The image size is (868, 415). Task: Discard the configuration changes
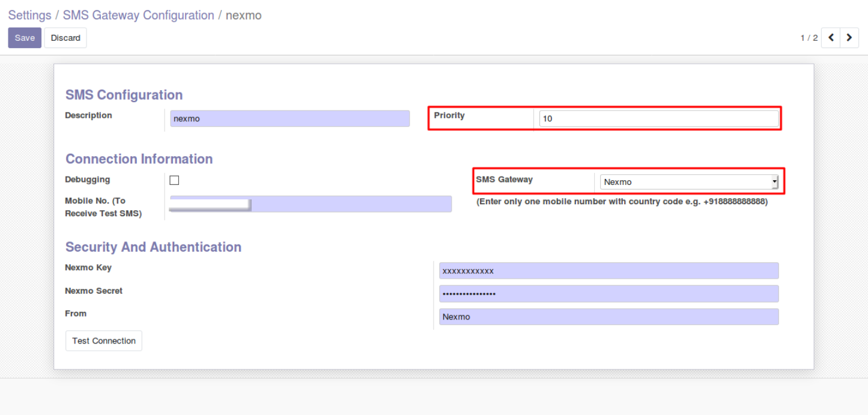[x=65, y=38]
